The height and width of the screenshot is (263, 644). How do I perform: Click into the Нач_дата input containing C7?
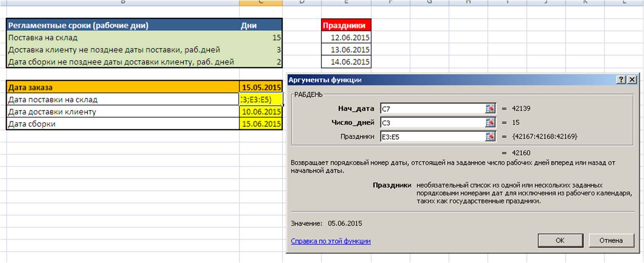click(x=432, y=109)
